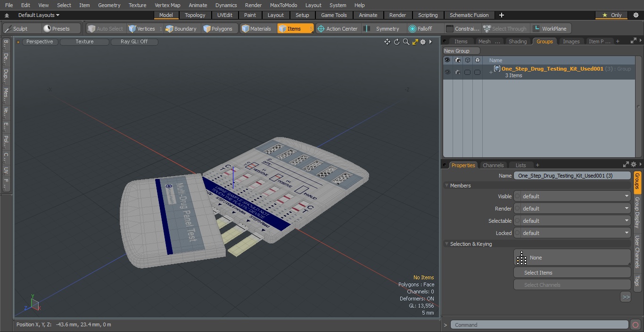This screenshot has width=644, height=332.
Task: Toggle the viewport dot indicator next to Perspective
Action: (18, 42)
